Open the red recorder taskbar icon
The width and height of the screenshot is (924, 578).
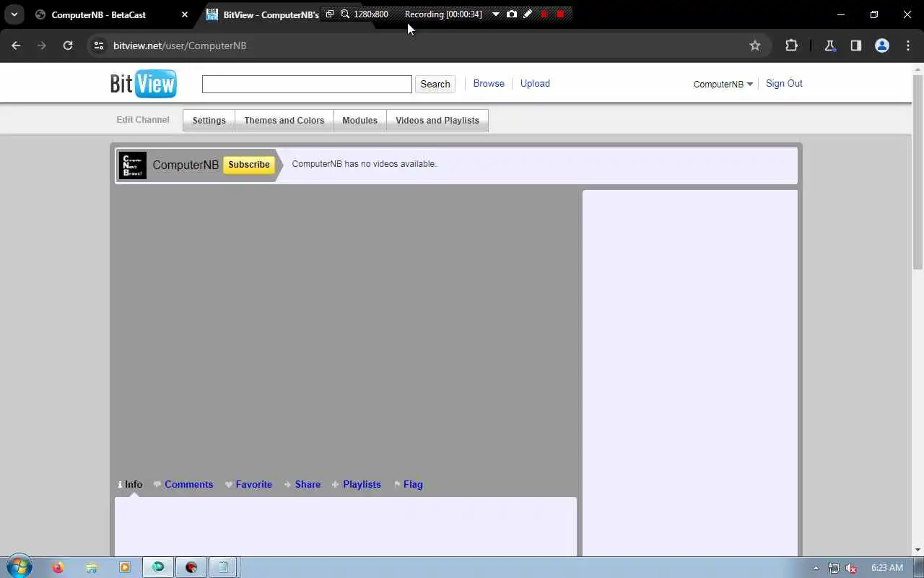coord(191,567)
